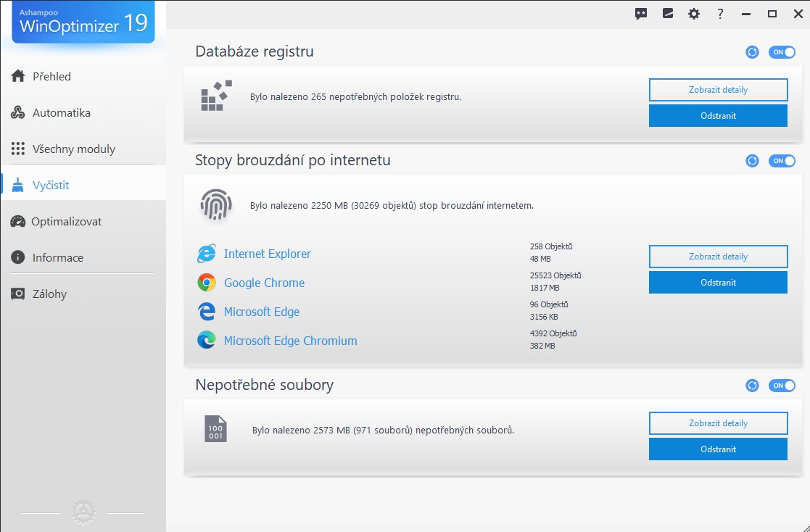Open the Zálohy backups section
Screen dimensions: 810x532
(49, 294)
